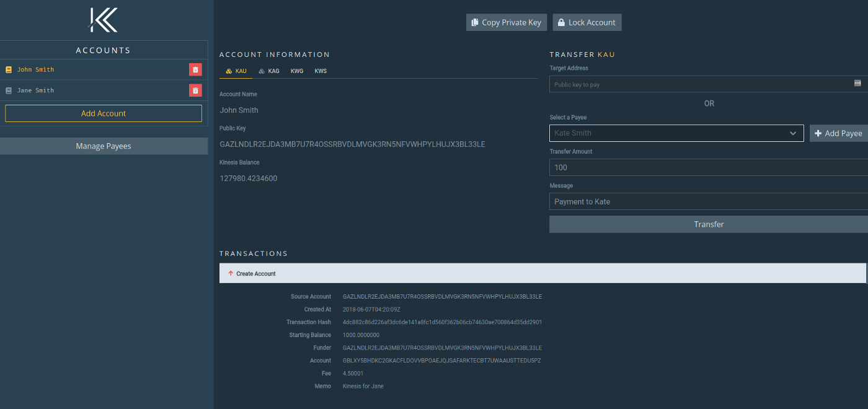Click the wallet icon beside Jane Smith

click(9, 90)
